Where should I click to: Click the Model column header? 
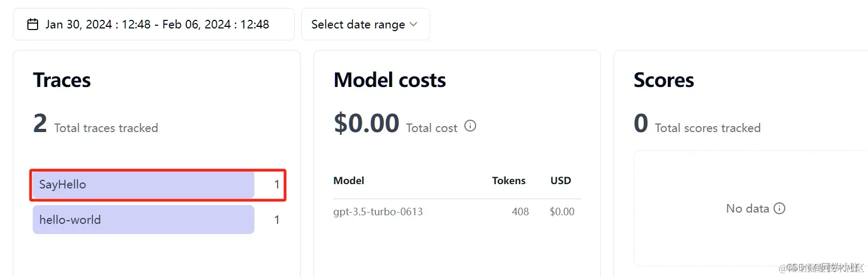(x=349, y=180)
